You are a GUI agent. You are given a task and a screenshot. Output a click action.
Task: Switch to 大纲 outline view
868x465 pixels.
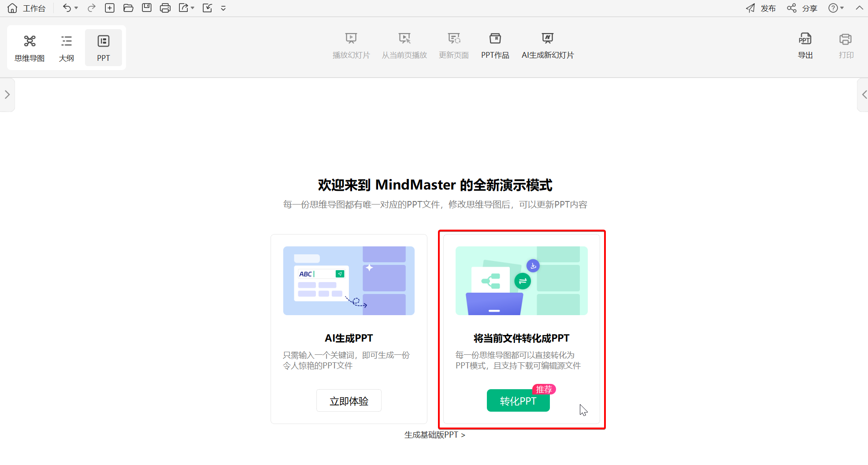[67, 48]
